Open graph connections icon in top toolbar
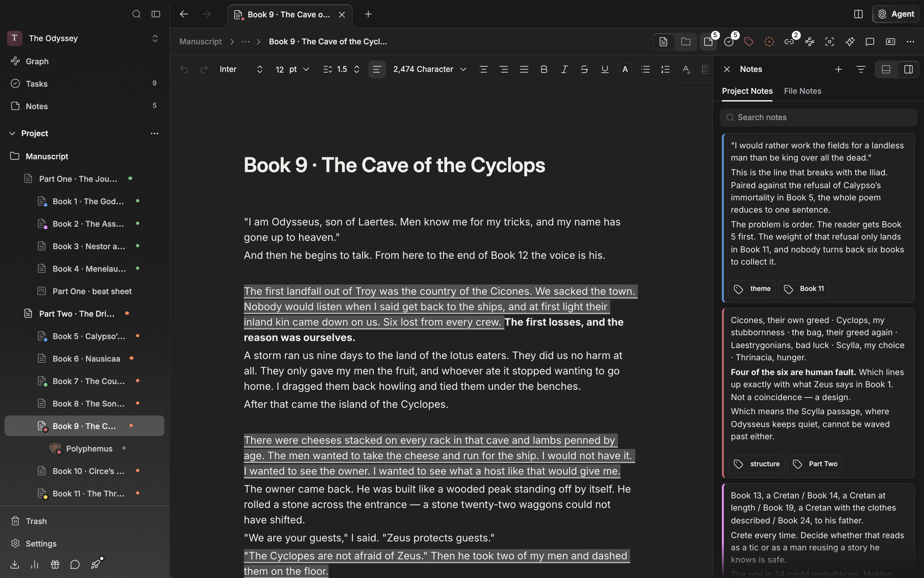Screen dimensions: 924x578 coord(809,42)
